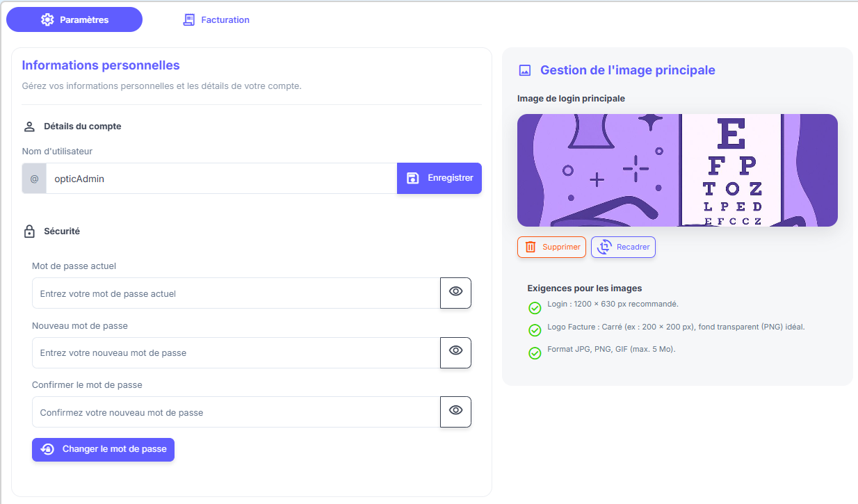Screen dimensions: 858x504
Task: Open the Paramètres tab
Action: click(74, 19)
